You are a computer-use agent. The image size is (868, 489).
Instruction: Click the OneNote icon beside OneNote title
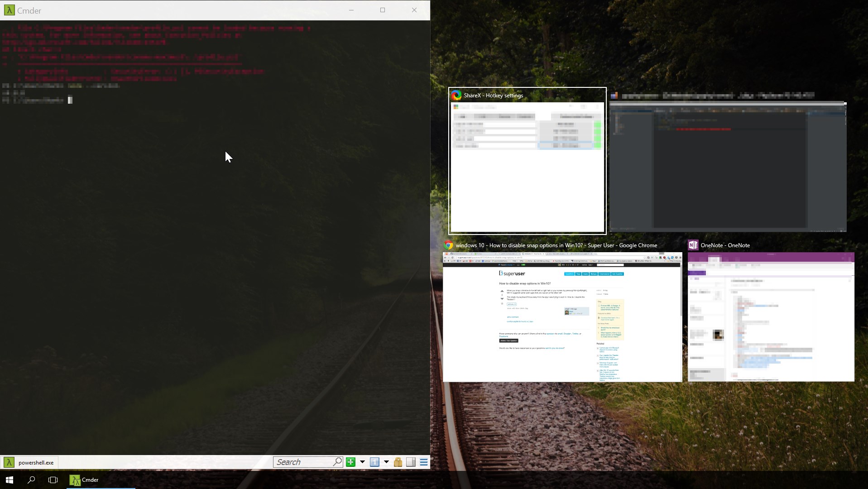pos(693,245)
